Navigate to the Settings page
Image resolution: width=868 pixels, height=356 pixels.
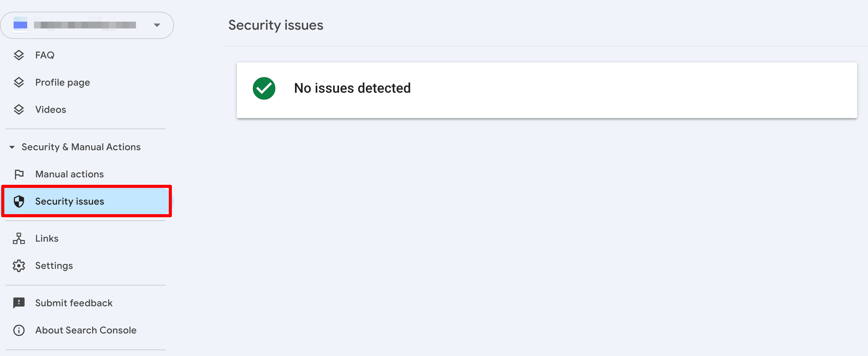54,265
